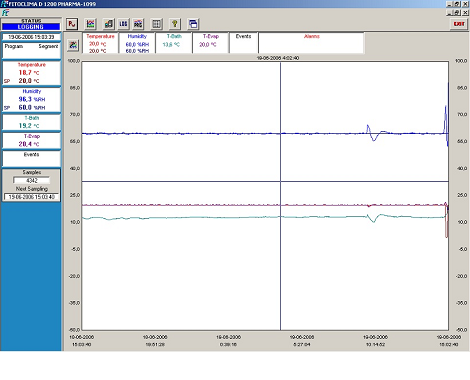Click the red Pv program toolbar icon
The height and width of the screenshot is (380, 470).
tap(72, 24)
